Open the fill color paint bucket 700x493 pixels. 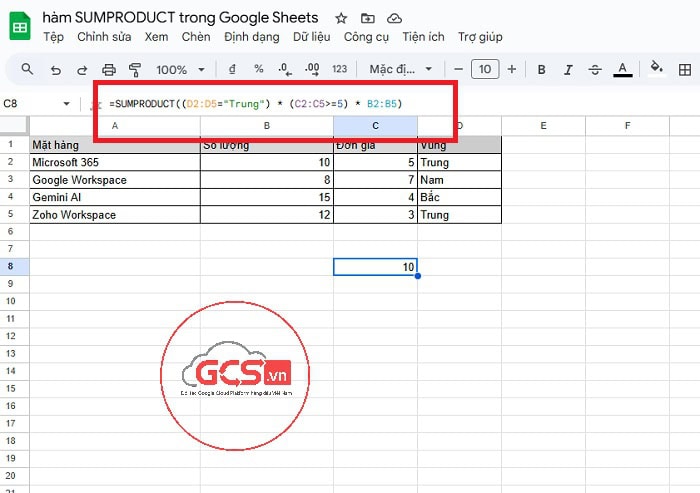point(657,69)
